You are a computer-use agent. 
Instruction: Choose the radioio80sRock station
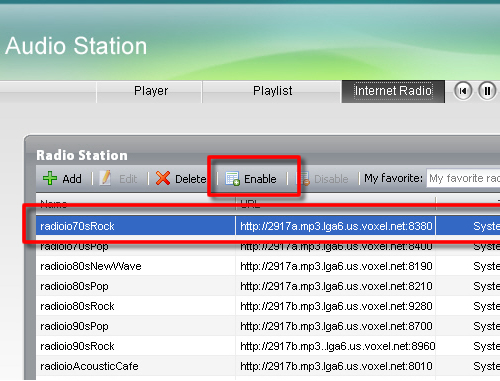[268, 306]
